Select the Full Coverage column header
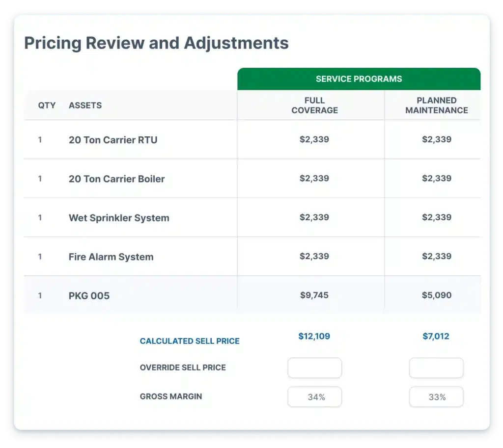This screenshot has height=448, width=503. click(314, 105)
